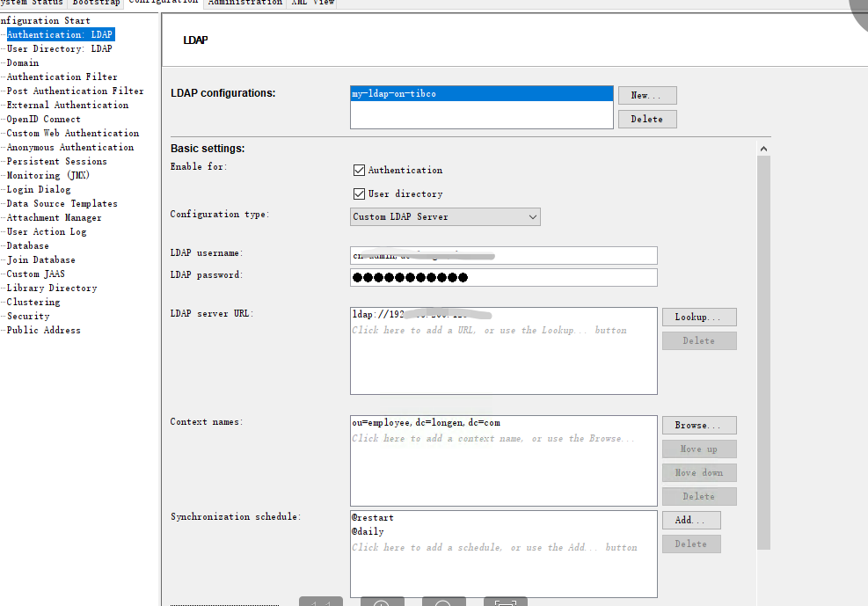Select Authentication: LDAP tree item
This screenshot has width=868, height=606.
pyautogui.click(x=60, y=34)
